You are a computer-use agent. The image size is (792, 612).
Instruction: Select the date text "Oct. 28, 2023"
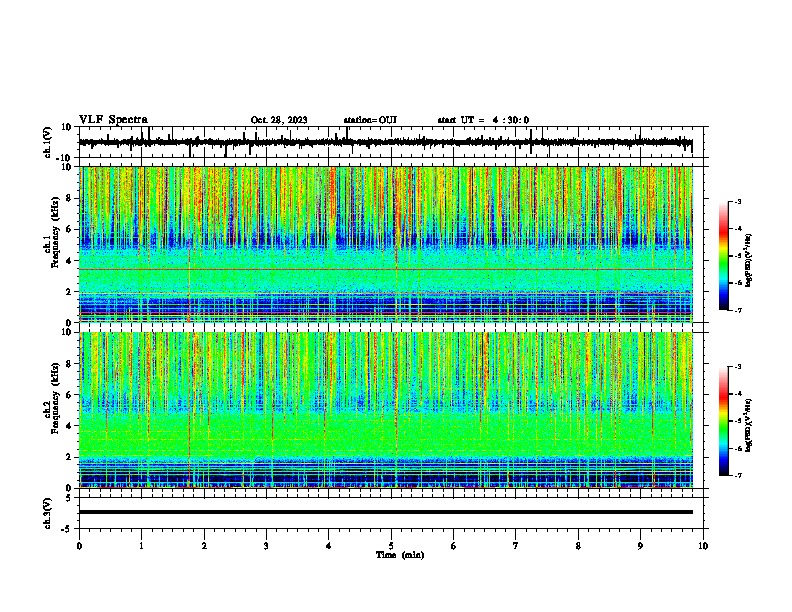279,120
